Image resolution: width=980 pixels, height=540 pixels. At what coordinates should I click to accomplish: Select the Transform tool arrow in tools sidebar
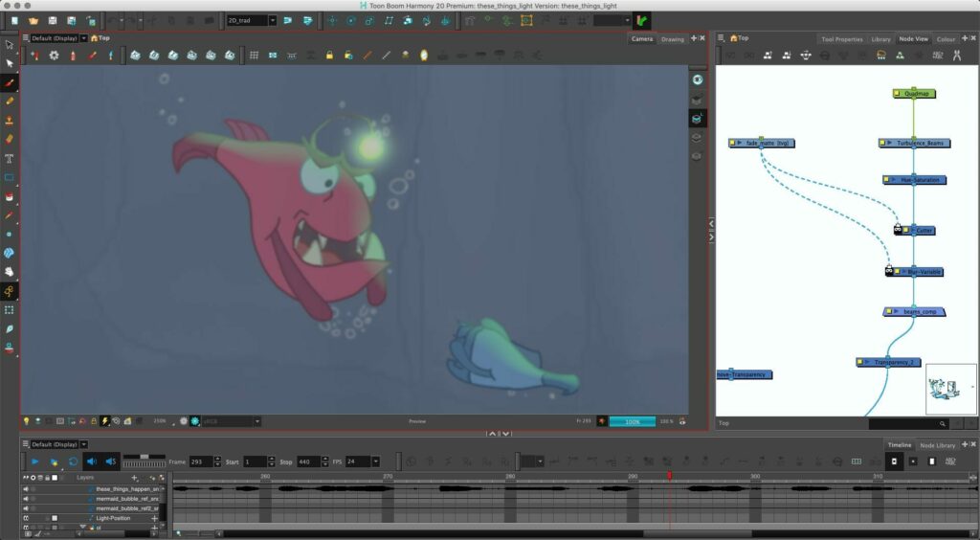click(9, 44)
